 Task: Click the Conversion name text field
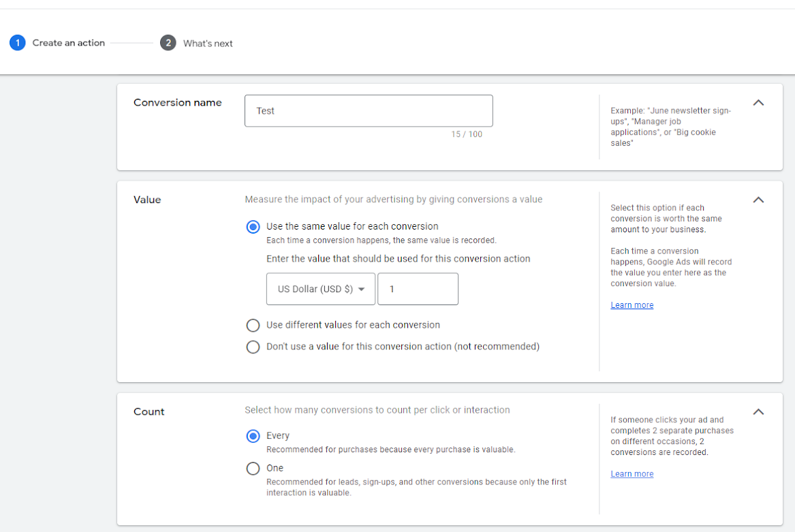click(368, 111)
